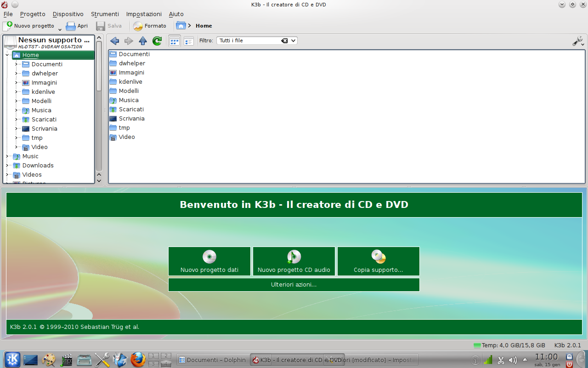The height and width of the screenshot is (368, 588).
Task: Click Nuovo progetto CD audio button
Action: coord(294,261)
